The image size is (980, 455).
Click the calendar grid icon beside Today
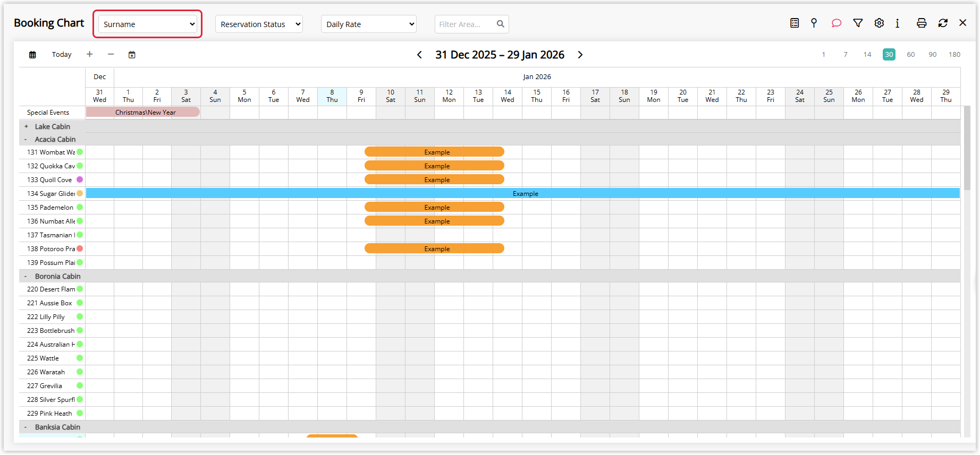[32, 55]
